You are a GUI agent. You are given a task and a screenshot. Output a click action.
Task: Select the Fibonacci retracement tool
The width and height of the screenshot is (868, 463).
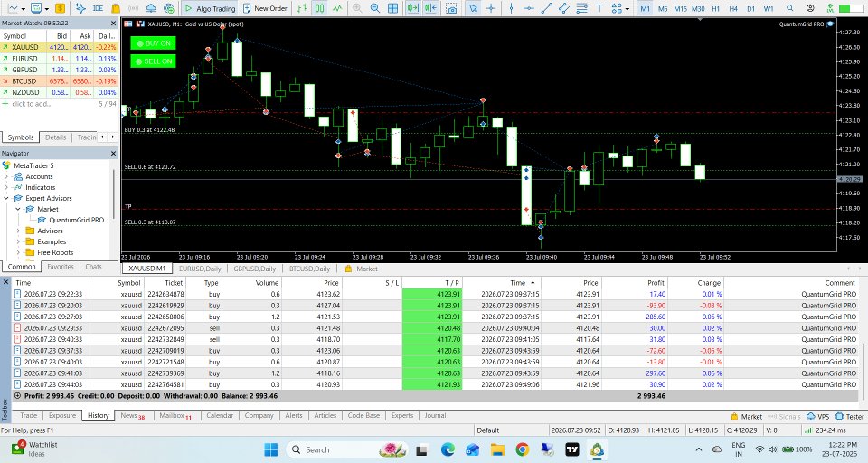click(581, 8)
